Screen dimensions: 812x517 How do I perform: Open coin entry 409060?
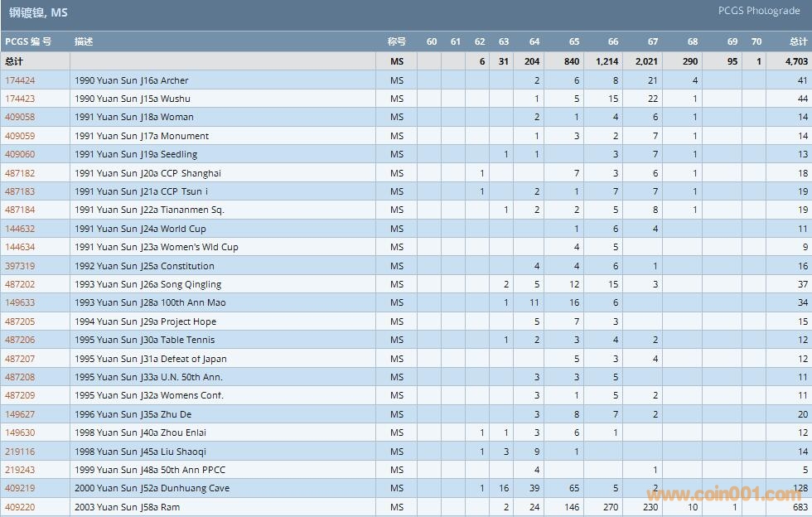(20, 154)
